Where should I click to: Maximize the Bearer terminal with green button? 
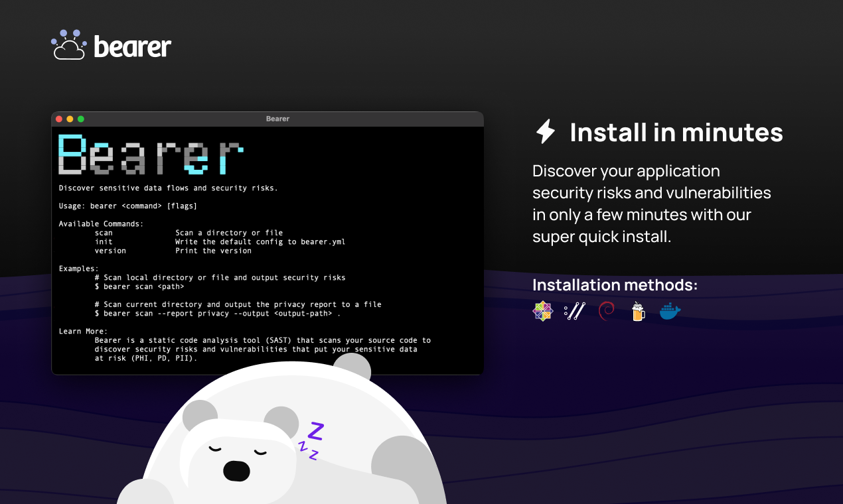[81, 119]
